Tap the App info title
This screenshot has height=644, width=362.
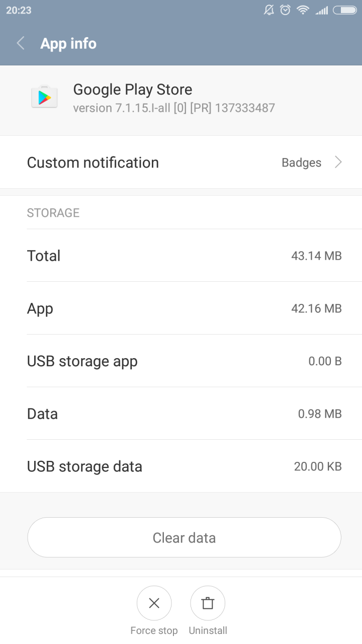[68, 43]
